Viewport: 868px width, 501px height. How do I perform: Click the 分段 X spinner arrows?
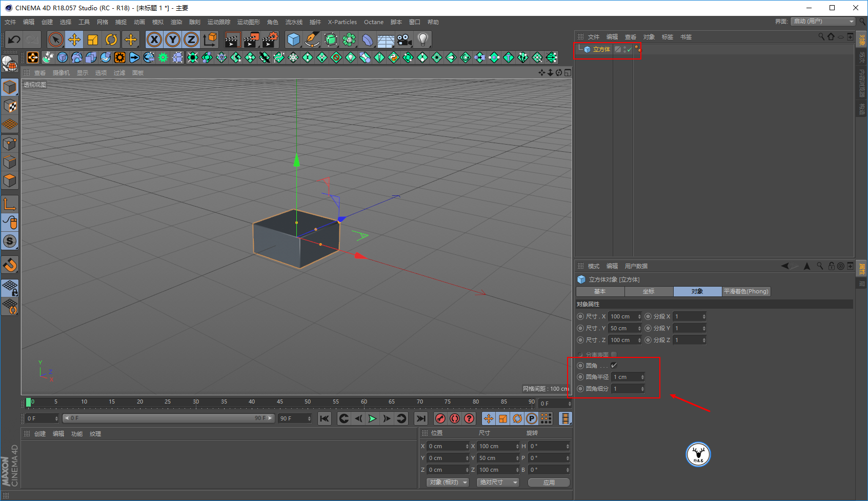(704, 316)
